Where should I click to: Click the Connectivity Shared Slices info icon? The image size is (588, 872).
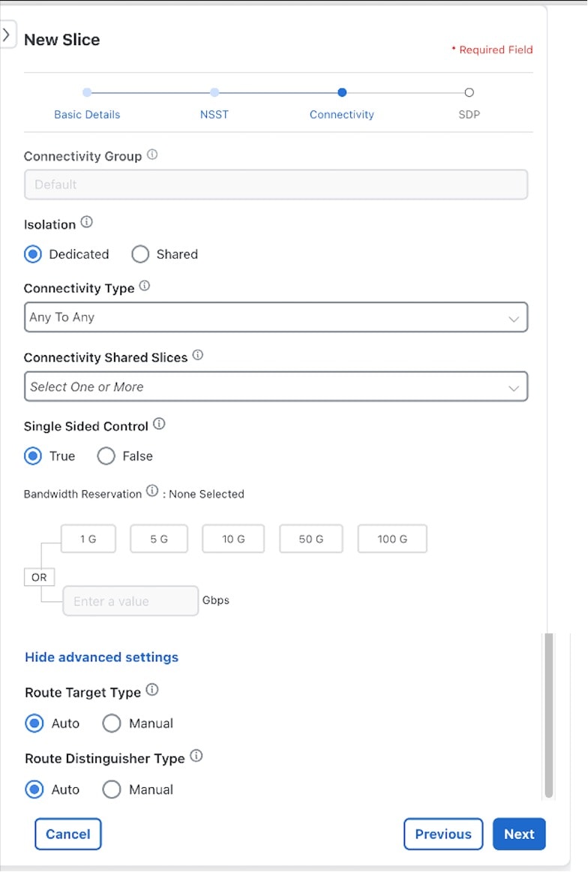(196, 353)
